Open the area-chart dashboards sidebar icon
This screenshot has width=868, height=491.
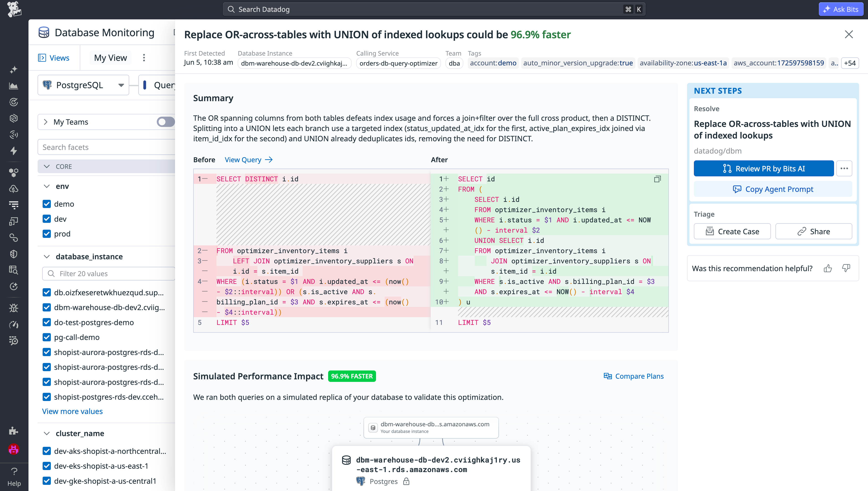pos(13,86)
